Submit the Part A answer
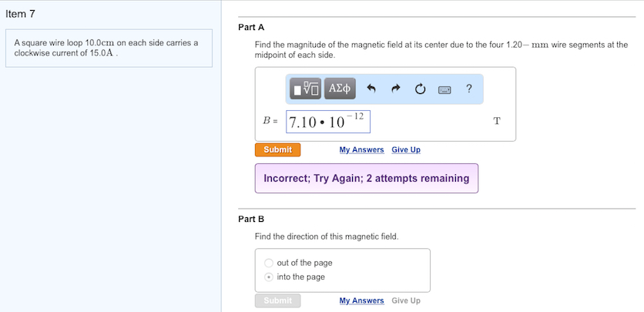Image resolution: width=644 pixels, height=312 pixels. [x=277, y=149]
